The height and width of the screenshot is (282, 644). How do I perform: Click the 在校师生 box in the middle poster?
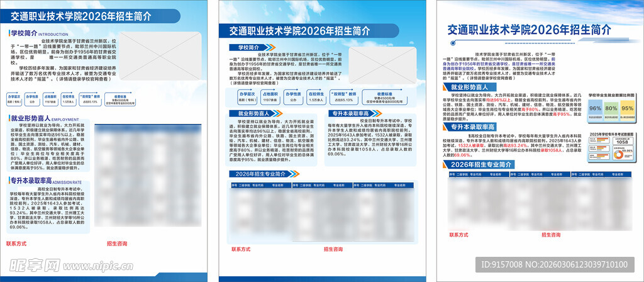pos(316,97)
